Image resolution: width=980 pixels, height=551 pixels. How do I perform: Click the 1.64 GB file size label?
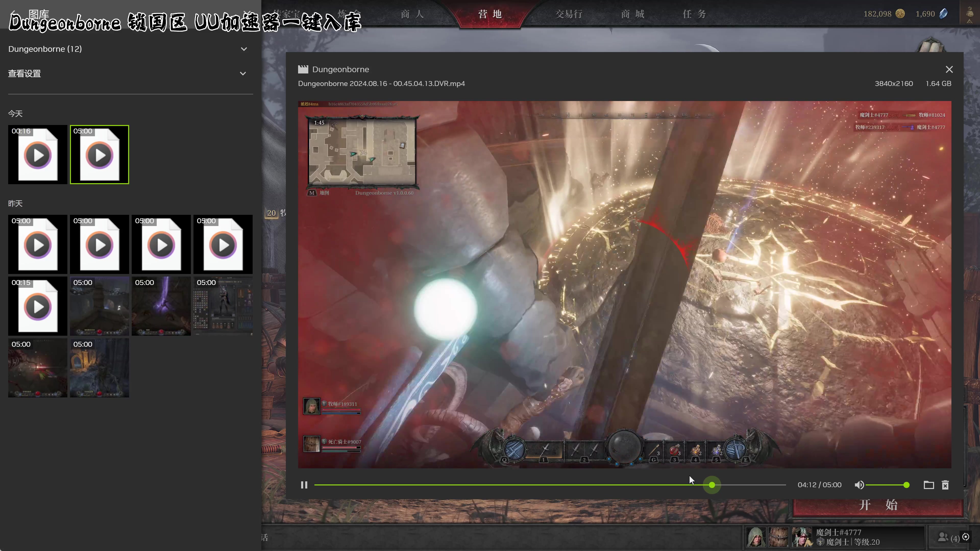939,84
